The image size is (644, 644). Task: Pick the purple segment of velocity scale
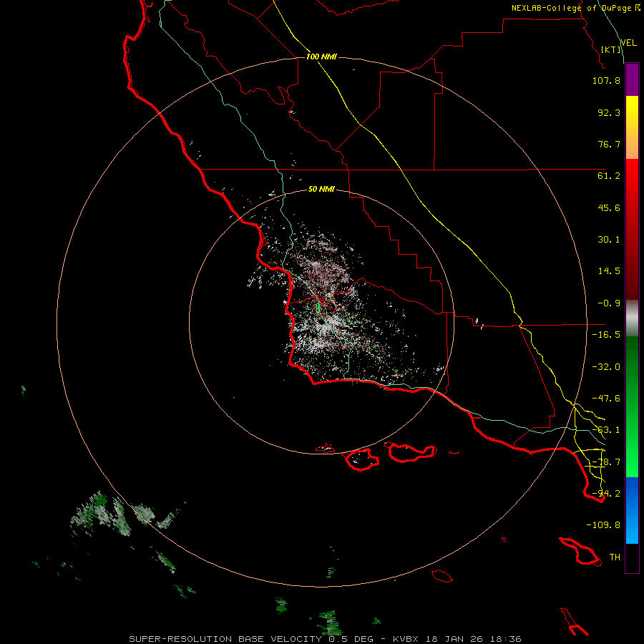632,79
